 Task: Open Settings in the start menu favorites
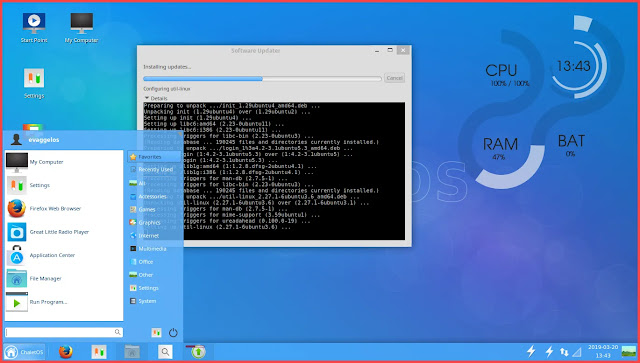(x=64, y=185)
